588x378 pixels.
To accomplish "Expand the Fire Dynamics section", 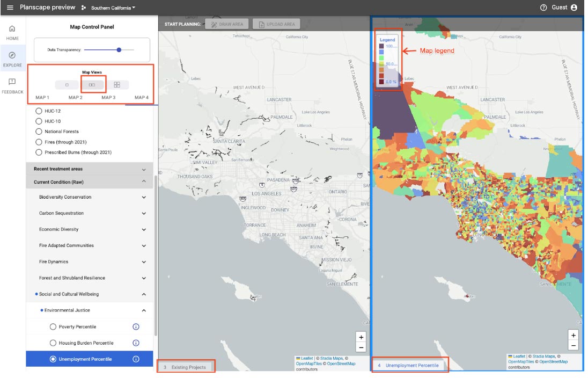I will tap(143, 262).
